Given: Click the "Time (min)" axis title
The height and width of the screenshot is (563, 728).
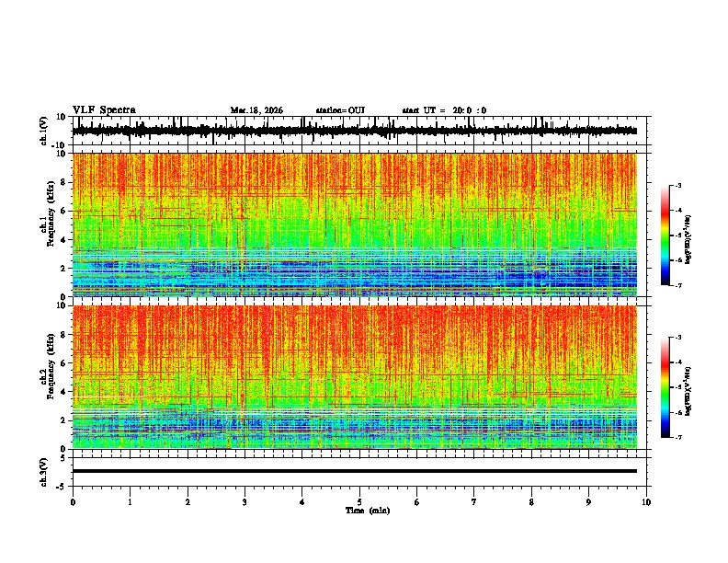Looking at the screenshot, I should click(x=368, y=511).
